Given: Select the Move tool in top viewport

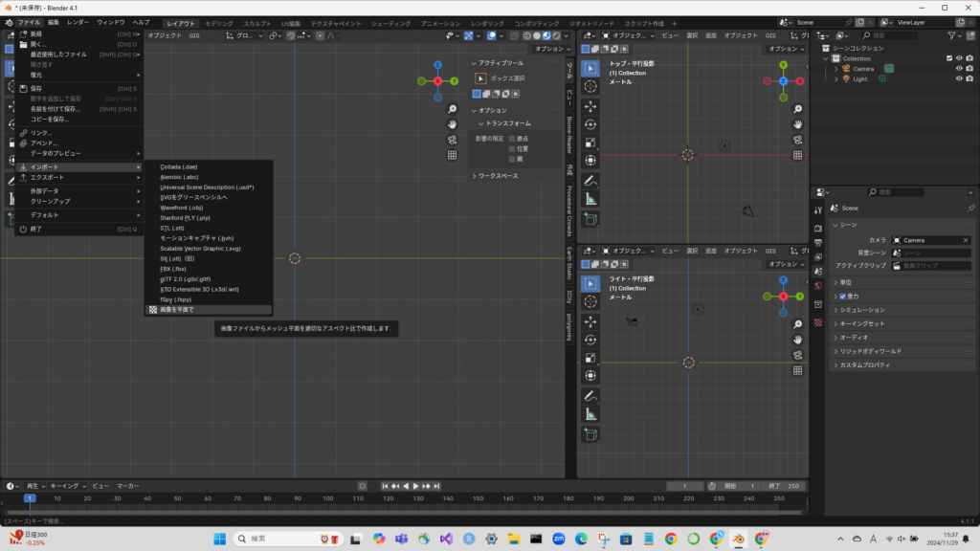Looking at the screenshot, I should coord(590,105).
